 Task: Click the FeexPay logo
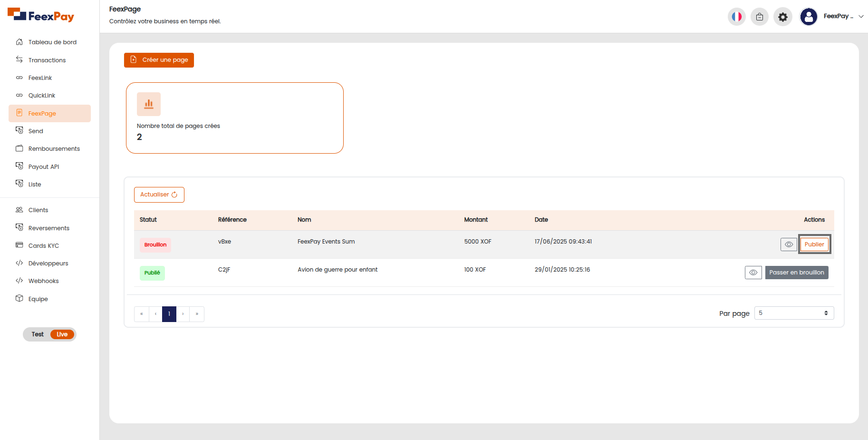click(x=41, y=15)
